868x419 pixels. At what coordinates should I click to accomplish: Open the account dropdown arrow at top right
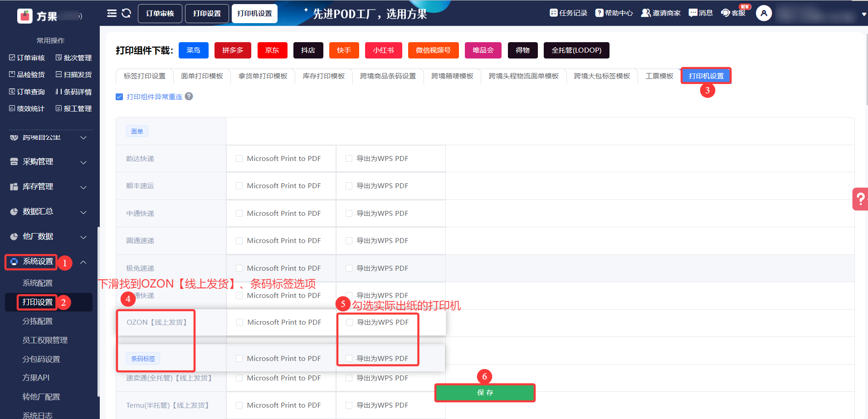(864, 14)
